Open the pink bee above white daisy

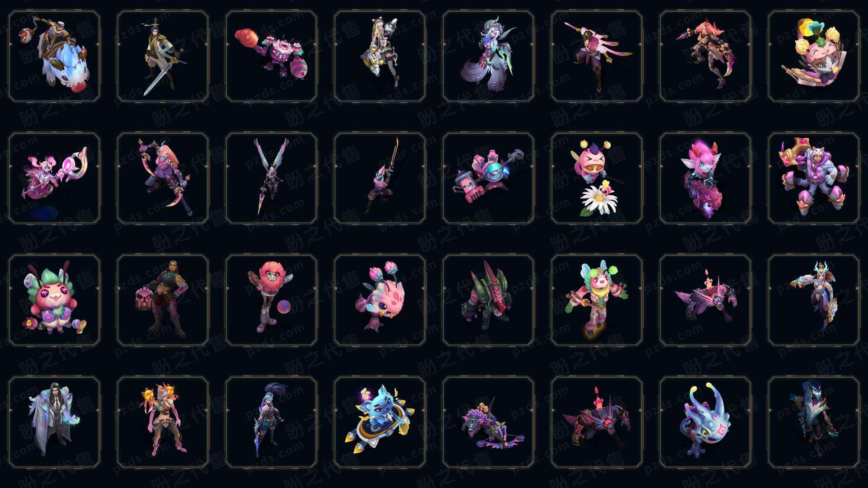pos(597,178)
